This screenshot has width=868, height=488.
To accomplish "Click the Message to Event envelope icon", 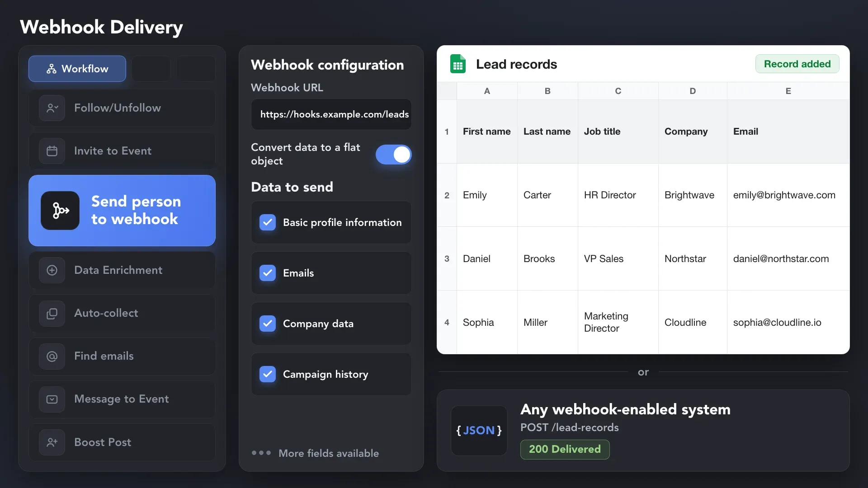I will click(52, 399).
